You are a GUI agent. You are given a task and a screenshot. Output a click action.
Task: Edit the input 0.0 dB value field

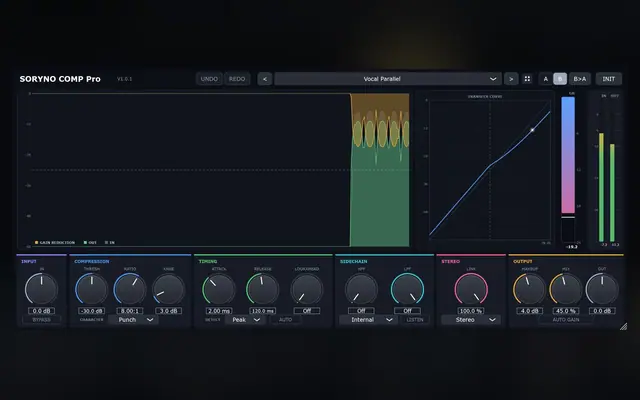(42, 311)
